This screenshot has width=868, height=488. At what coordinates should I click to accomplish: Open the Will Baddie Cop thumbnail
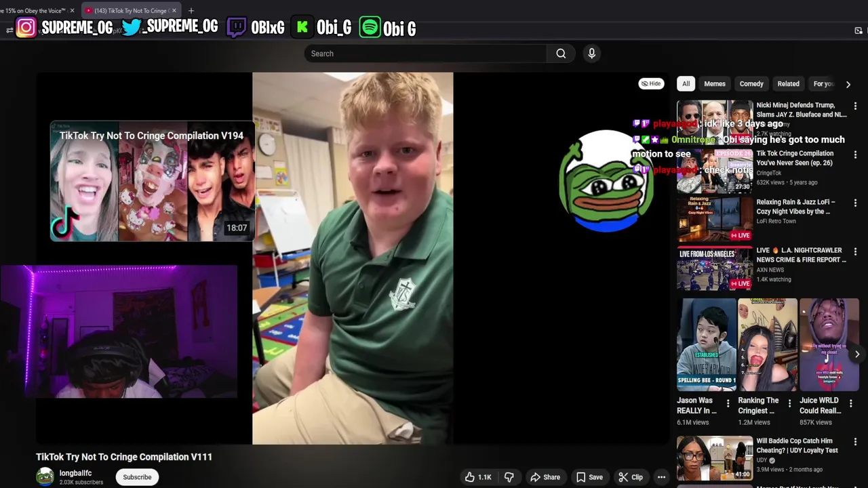[715, 457]
